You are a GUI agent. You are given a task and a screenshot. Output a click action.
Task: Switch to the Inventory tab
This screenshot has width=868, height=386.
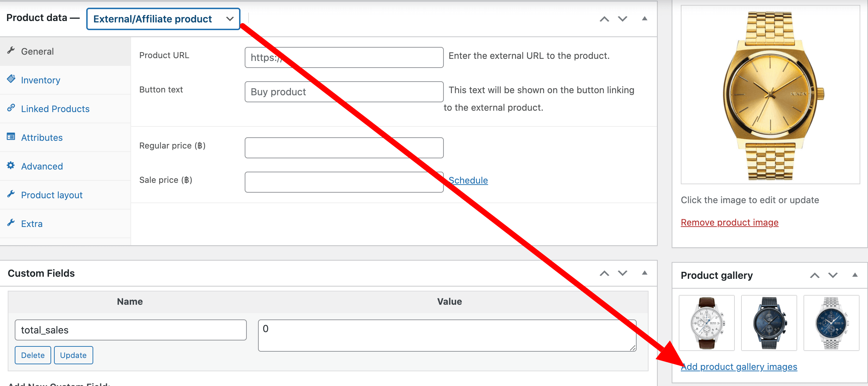tap(41, 80)
